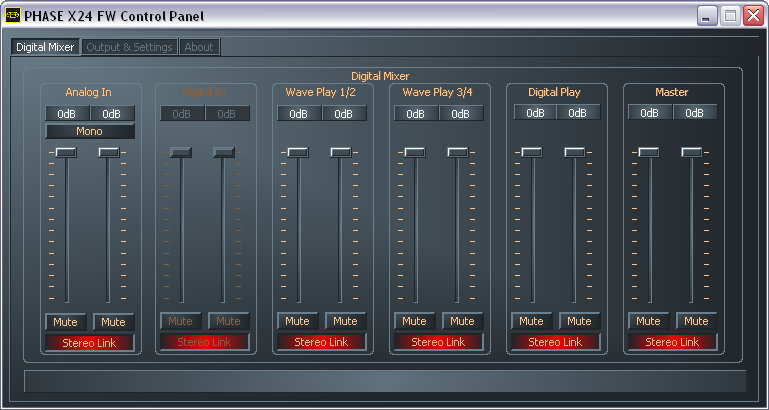Click the Analog In channel label
Viewport: 769px width, 410px height.
click(x=89, y=92)
